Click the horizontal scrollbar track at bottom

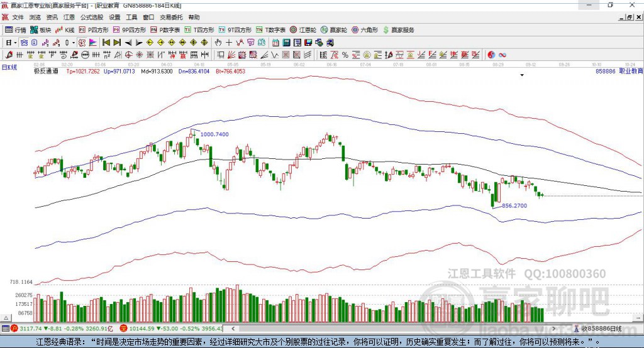click(x=394, y=329)
